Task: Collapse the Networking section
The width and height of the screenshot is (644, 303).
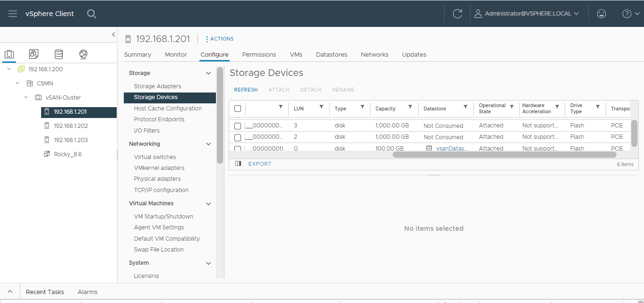Action: pos(208,144)
